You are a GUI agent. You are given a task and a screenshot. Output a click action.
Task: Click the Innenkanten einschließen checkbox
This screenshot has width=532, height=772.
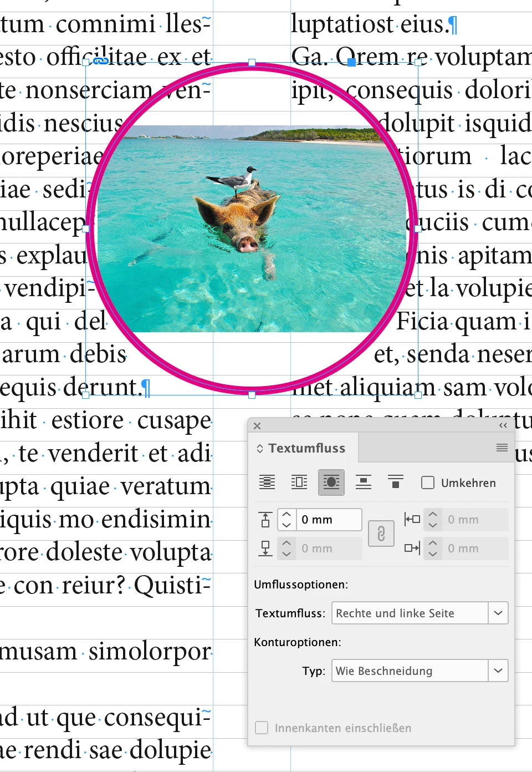tap(262, 728)
